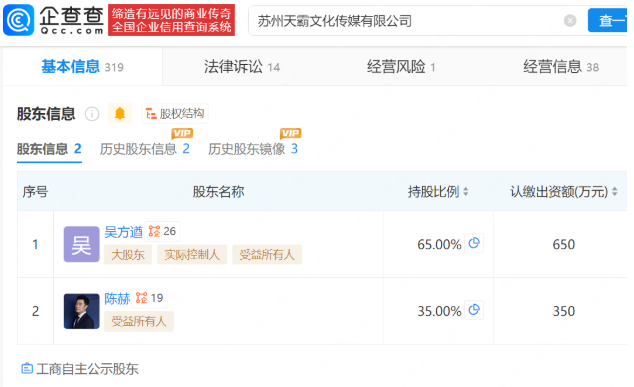
Task: Click the 工商自主公示股东 section icon
Action: 27,368
